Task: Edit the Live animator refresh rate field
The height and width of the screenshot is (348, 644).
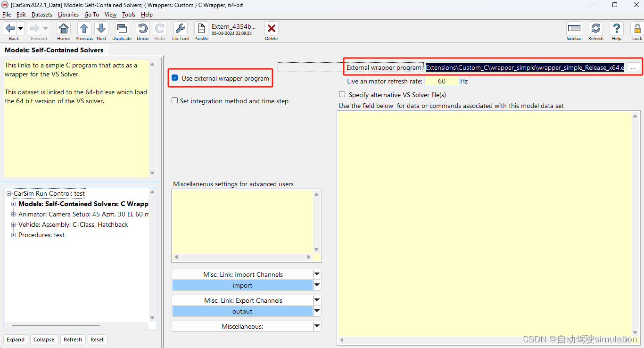Action: point(441,81)
